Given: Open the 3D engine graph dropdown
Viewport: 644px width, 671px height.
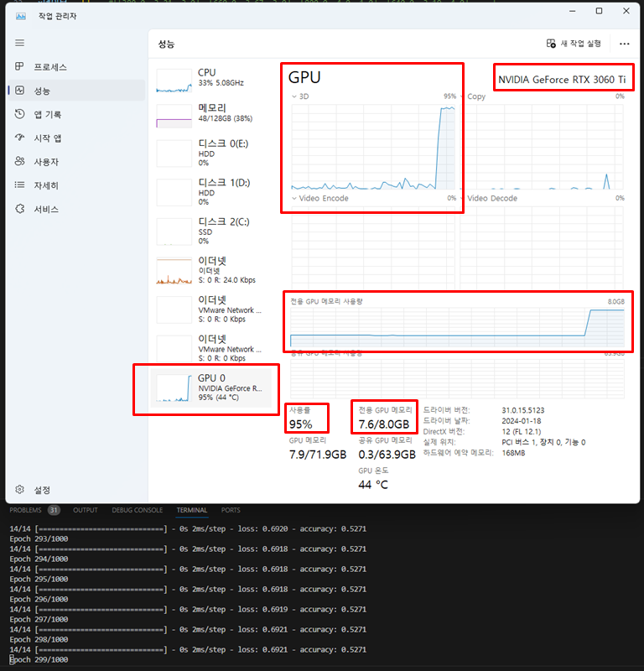Looking at the screenshot, I should pyautogui.click(x=294, y=96).
